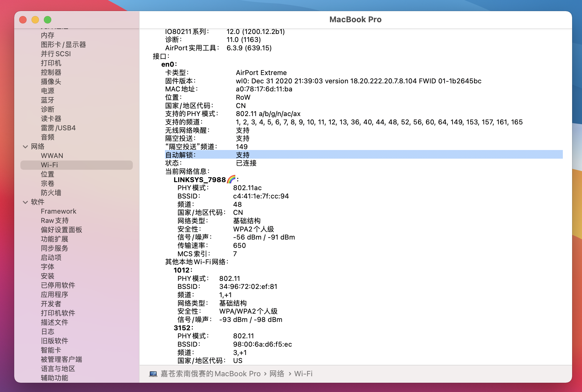Select WWAN in the sidebar
Image resolution: width=582 pixels, height=392 pixels.
tap(52, 156)
